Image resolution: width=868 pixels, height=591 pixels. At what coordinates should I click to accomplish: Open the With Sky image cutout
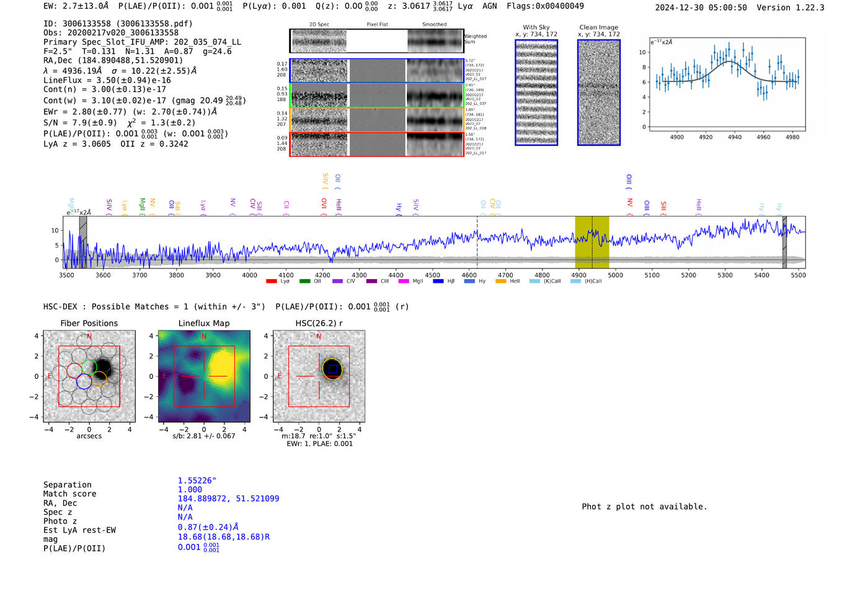[x=536, y=92]
